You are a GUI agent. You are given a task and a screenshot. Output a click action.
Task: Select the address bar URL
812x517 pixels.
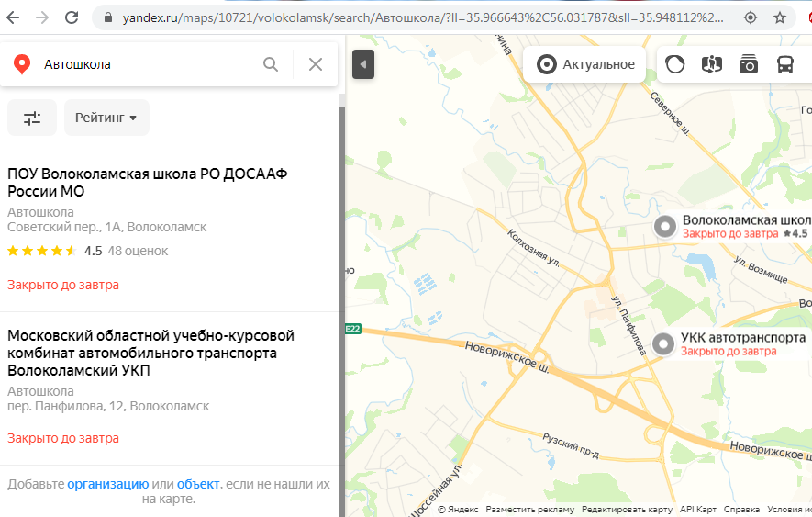(x=423, y=17)
